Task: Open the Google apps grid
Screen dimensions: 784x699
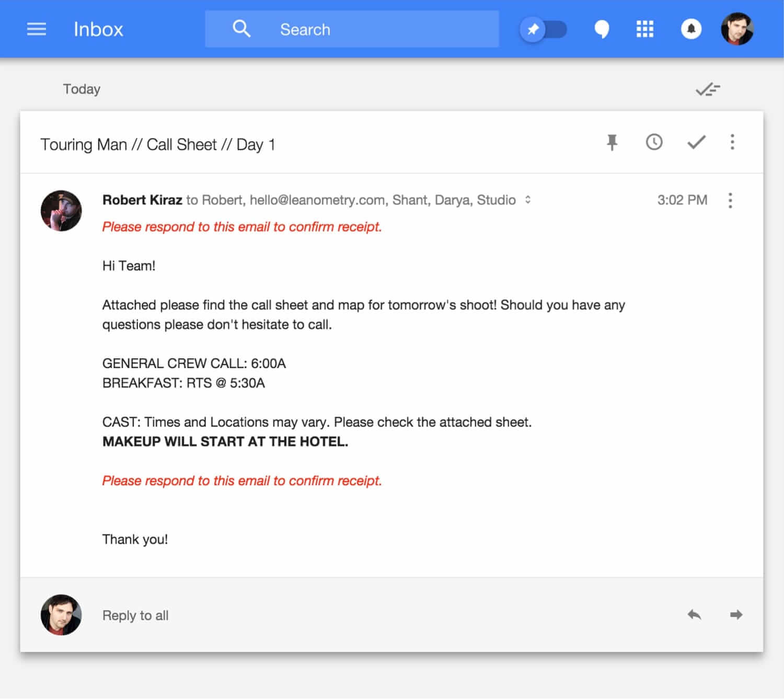Action: click(645, 29)
